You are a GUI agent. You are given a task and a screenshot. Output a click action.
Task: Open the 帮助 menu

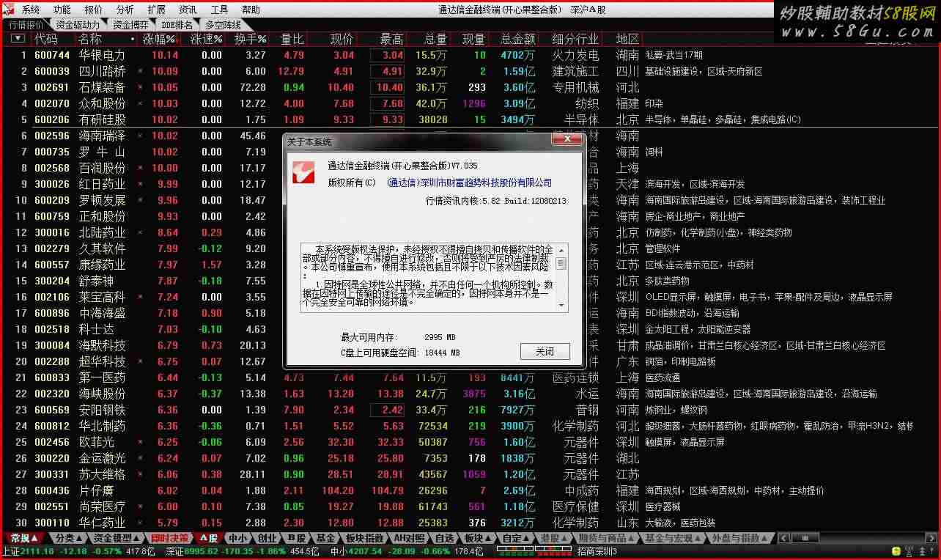point(251,10)
